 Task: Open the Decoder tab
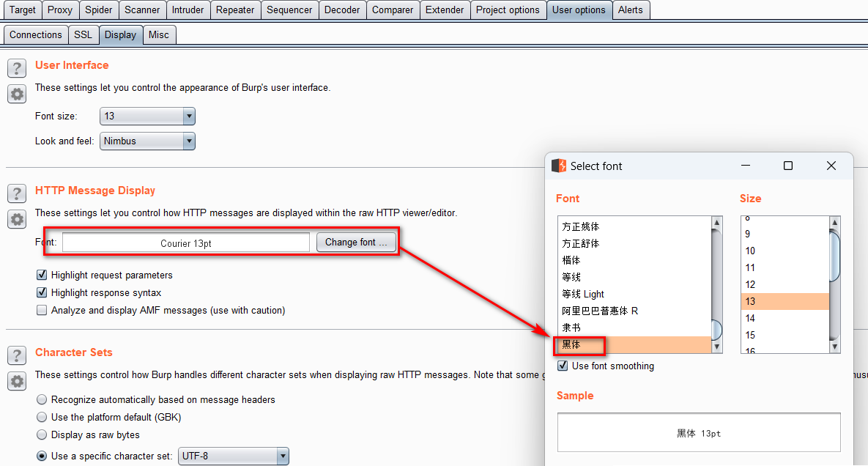coord(342,10)
